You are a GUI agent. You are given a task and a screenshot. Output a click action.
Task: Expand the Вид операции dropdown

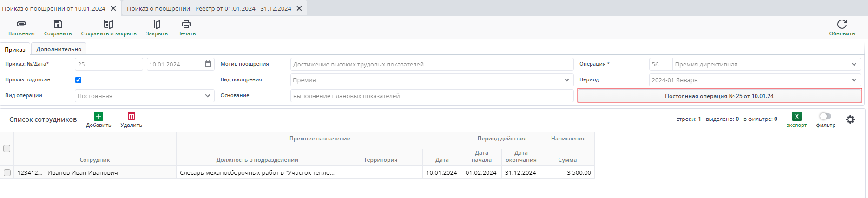coord(207,96)
